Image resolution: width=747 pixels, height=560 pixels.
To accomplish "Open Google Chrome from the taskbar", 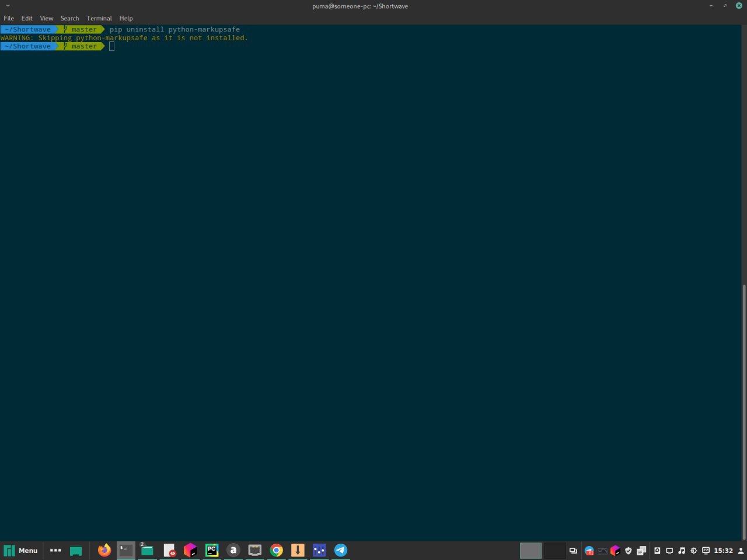I will tap(277, 550).
